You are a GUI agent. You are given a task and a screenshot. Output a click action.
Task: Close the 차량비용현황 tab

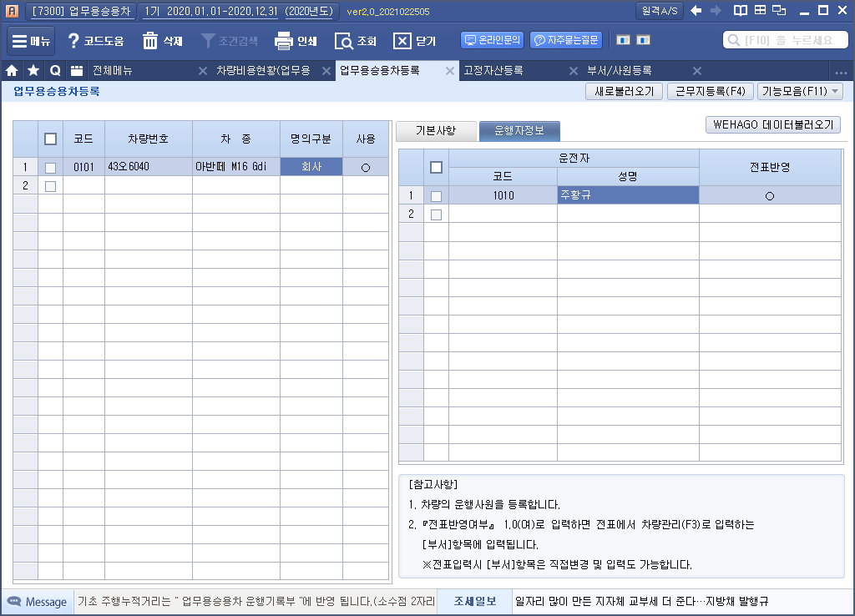click(326, 71)
